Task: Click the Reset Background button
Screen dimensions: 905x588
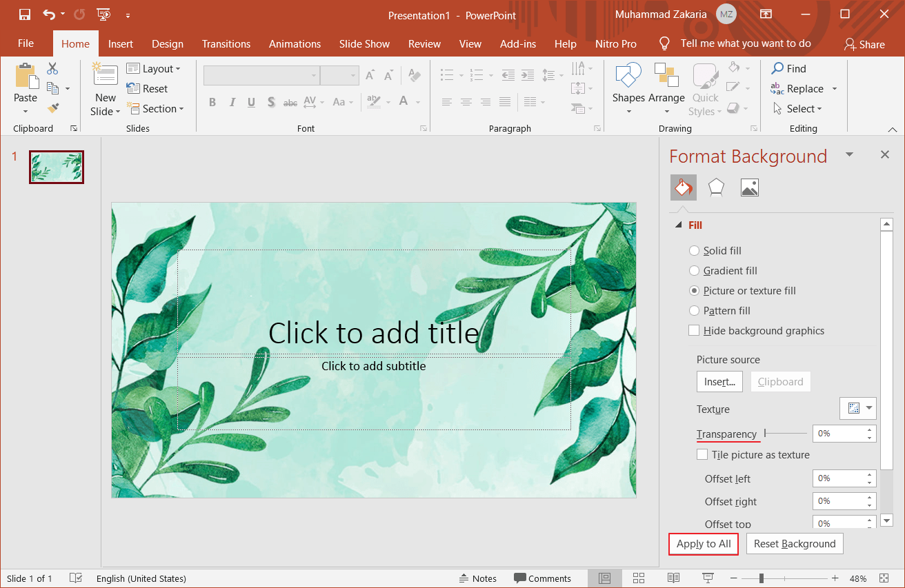Action: tap(794, 543)
